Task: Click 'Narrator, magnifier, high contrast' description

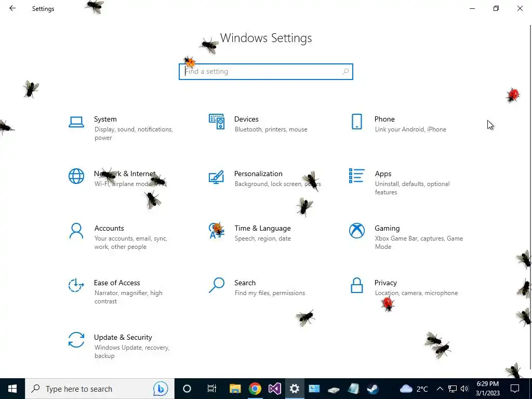Action: click(128, 297)
